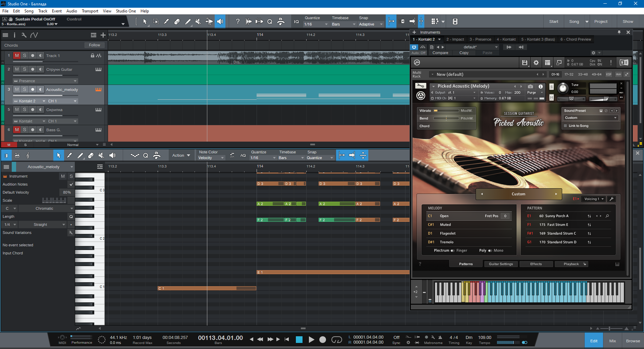Select the Mute tool in arrange toolbar
This screenshot has width=644, height=349.
198,21
